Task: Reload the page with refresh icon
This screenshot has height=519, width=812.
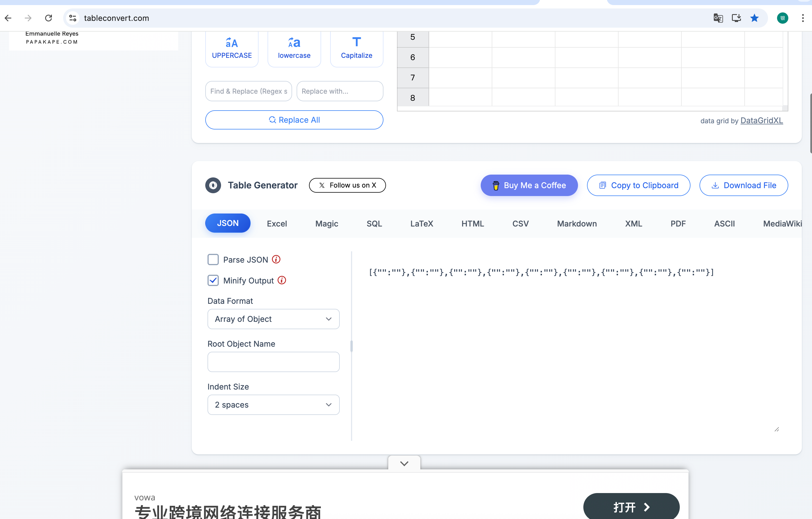Action: 48,18
